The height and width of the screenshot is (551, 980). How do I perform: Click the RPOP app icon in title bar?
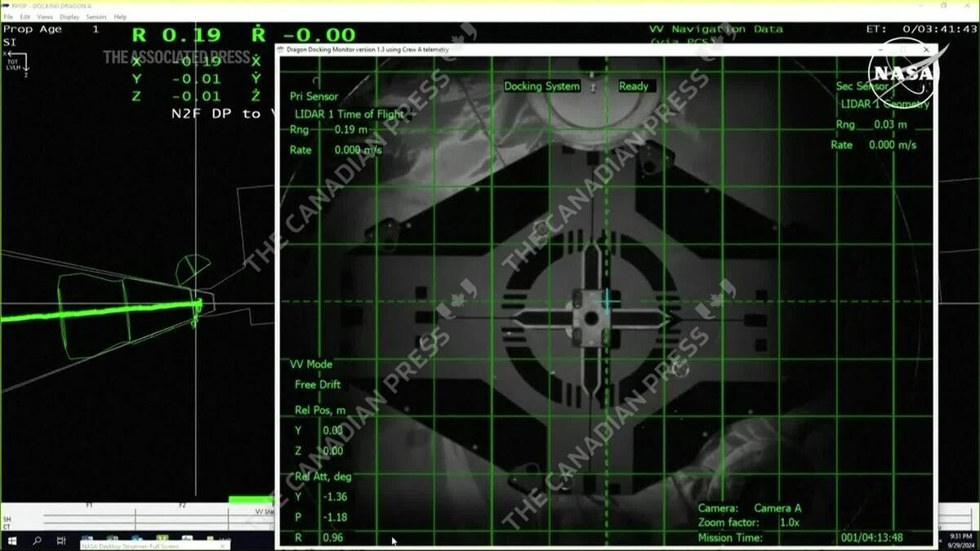point(5,5)
